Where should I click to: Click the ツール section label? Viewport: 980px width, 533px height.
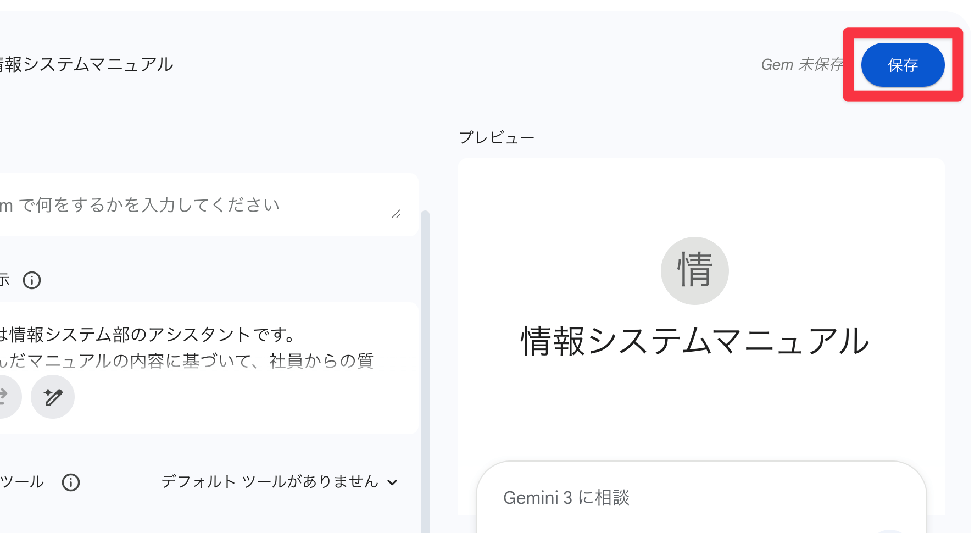pyautogui.click(x=22, y=482)
